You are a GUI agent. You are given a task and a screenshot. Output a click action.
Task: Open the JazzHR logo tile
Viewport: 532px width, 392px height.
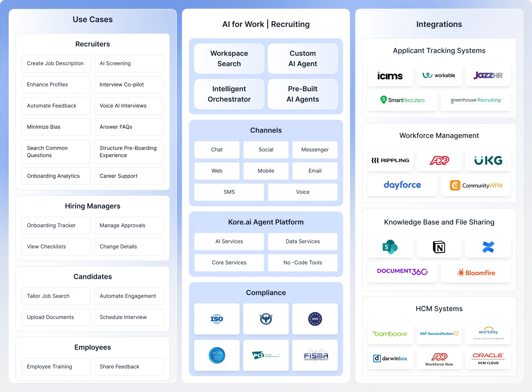(x=488, y=76)
